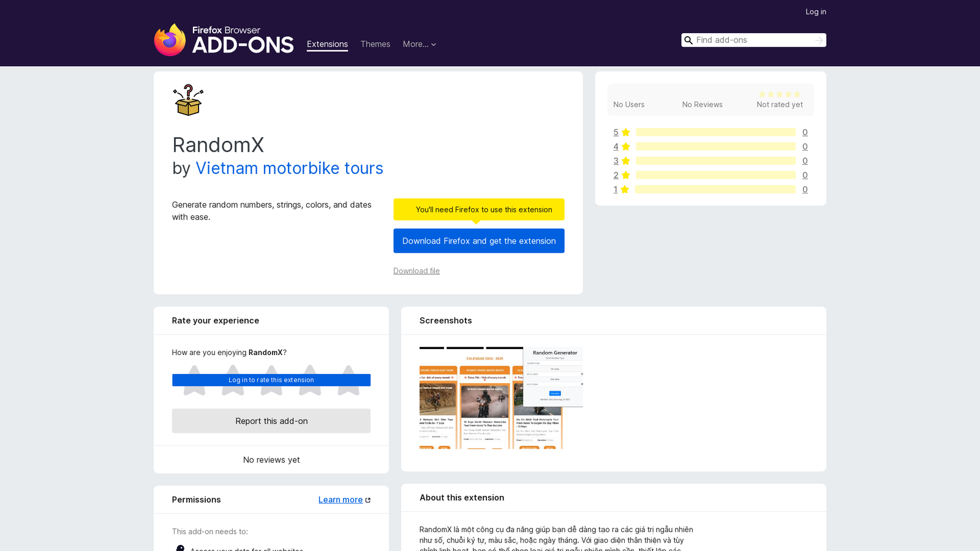Select the first rating star
Screen dimensions: 980x551
tap(194, 380)
